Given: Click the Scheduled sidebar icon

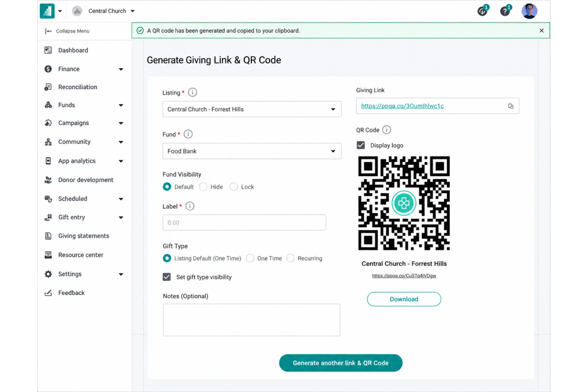Looking at the screenshot, I should (48, 199).
